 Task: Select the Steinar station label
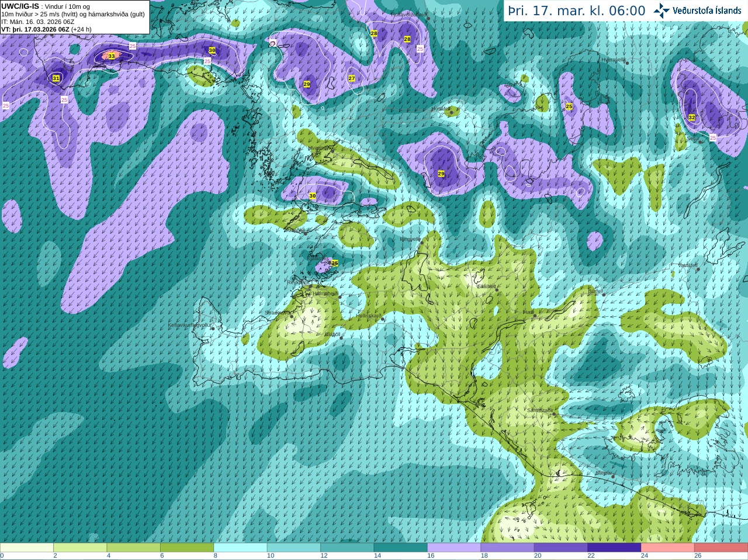tap(604, 473)
